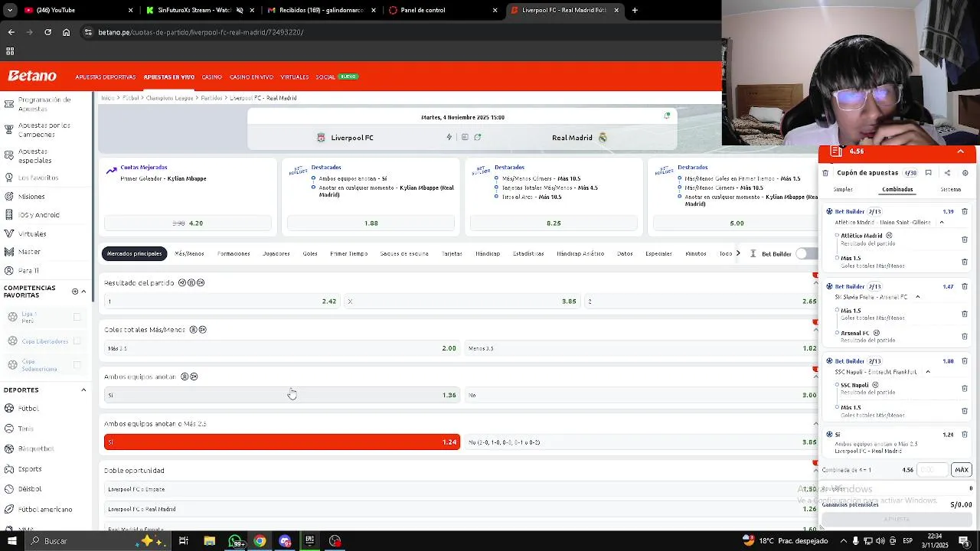The height and width of the screenshot is (551, 980).
Task: Select Básquetbol sport icon in Deportes
Action: (9, 448)
